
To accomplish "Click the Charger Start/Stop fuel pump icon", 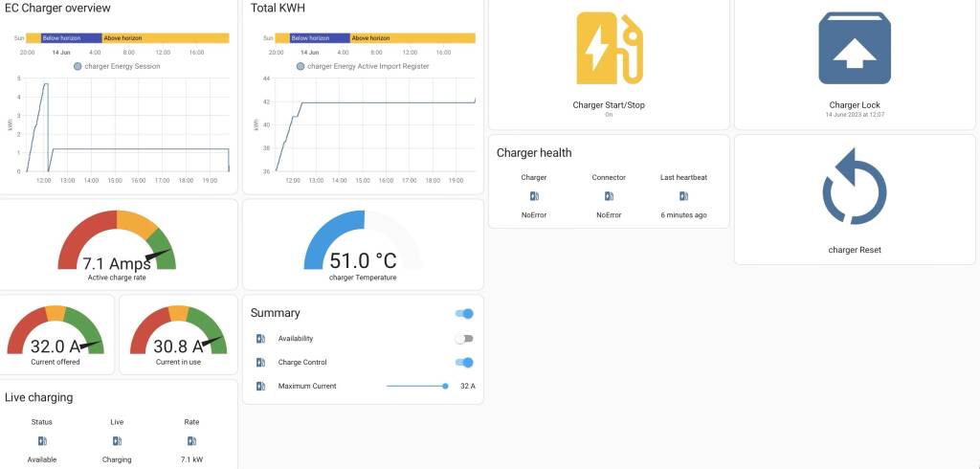I will pos(609,49).
